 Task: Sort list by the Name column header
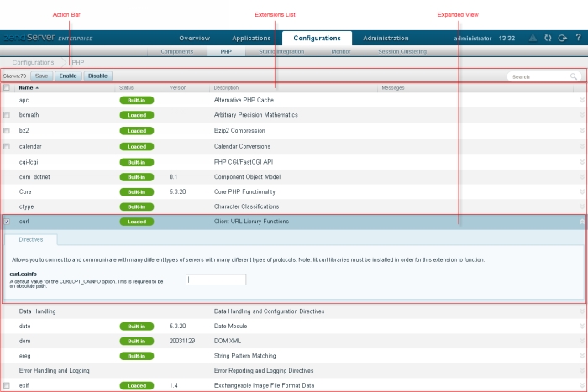(28, 87)
